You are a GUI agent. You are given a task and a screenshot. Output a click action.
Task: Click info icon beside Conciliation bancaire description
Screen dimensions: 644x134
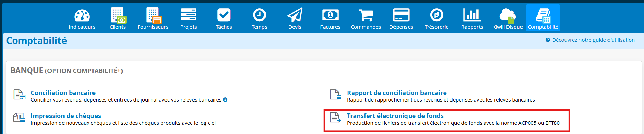[225, 100]
